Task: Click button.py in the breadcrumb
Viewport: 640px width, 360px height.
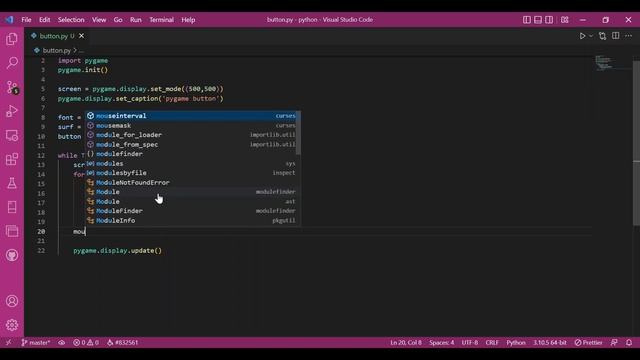Action: click(57, 51)
